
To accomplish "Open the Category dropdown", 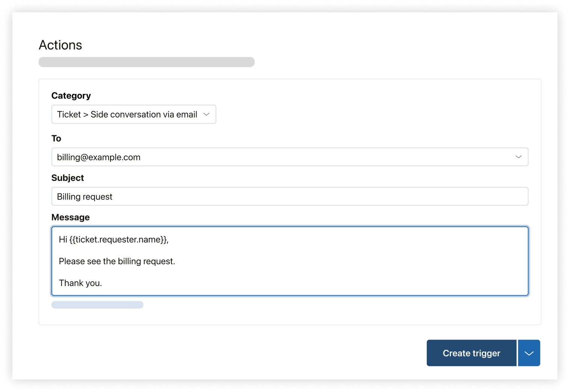I will (x=133, y=114).
